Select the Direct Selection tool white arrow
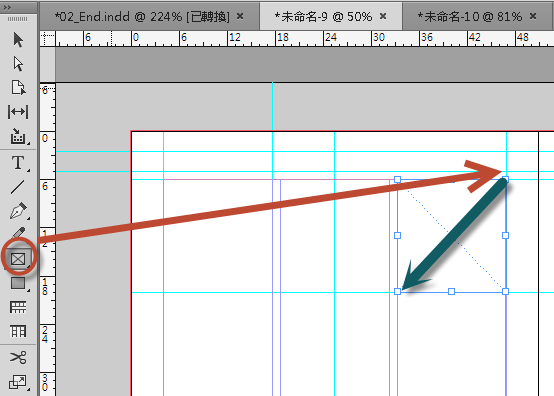554x396 pixels. (x=18, y=64)
